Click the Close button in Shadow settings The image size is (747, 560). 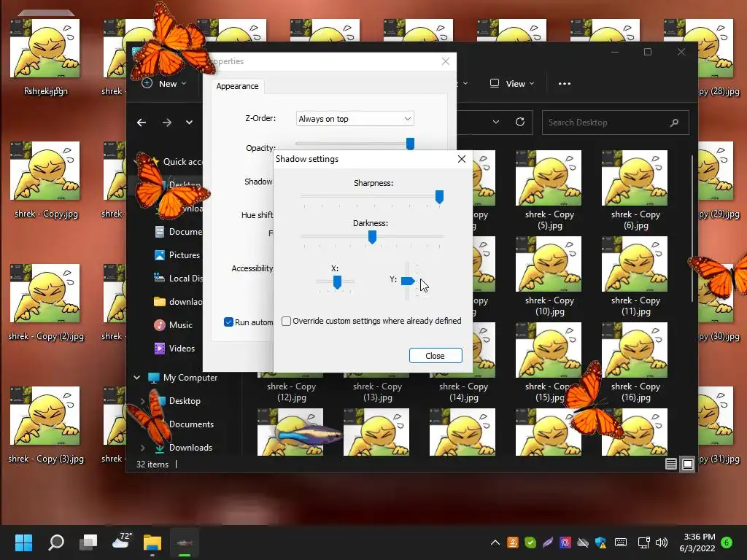pyautogui.click(x=436, y=356)
